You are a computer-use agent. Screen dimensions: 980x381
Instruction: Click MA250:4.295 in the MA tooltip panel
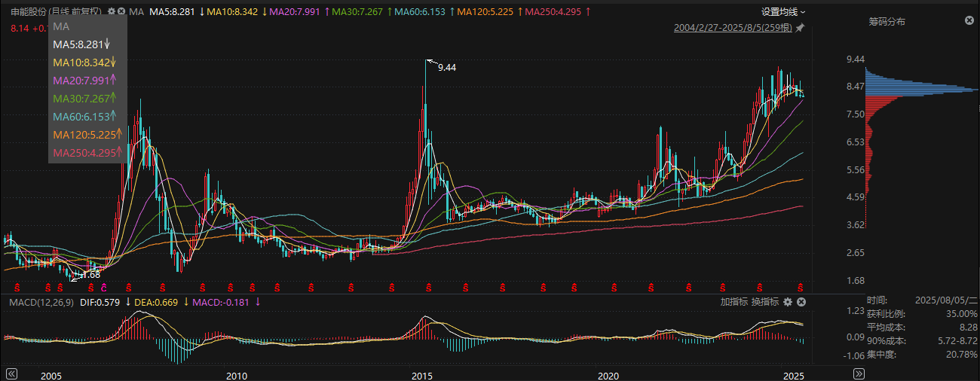tap(87, 153)
